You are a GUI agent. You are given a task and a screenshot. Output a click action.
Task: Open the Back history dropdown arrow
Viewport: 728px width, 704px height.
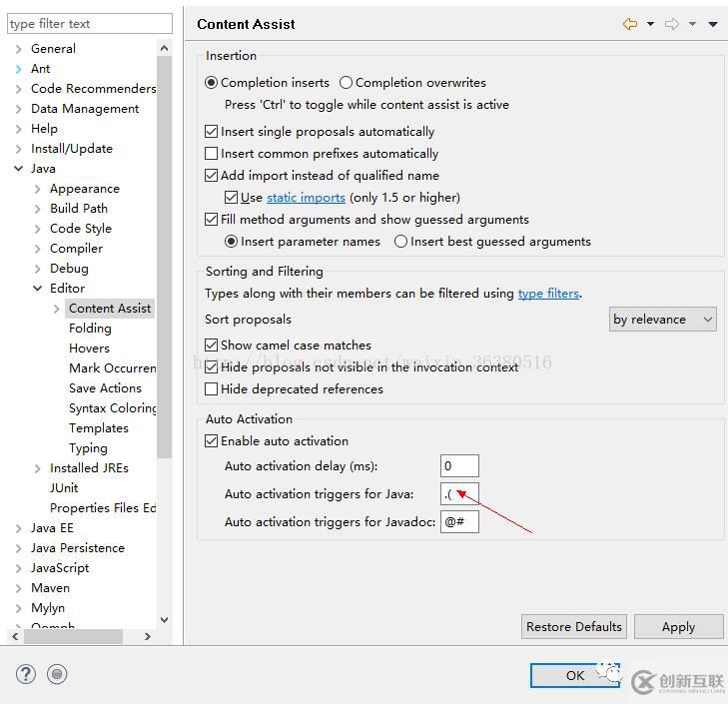[x=650, y=24]
